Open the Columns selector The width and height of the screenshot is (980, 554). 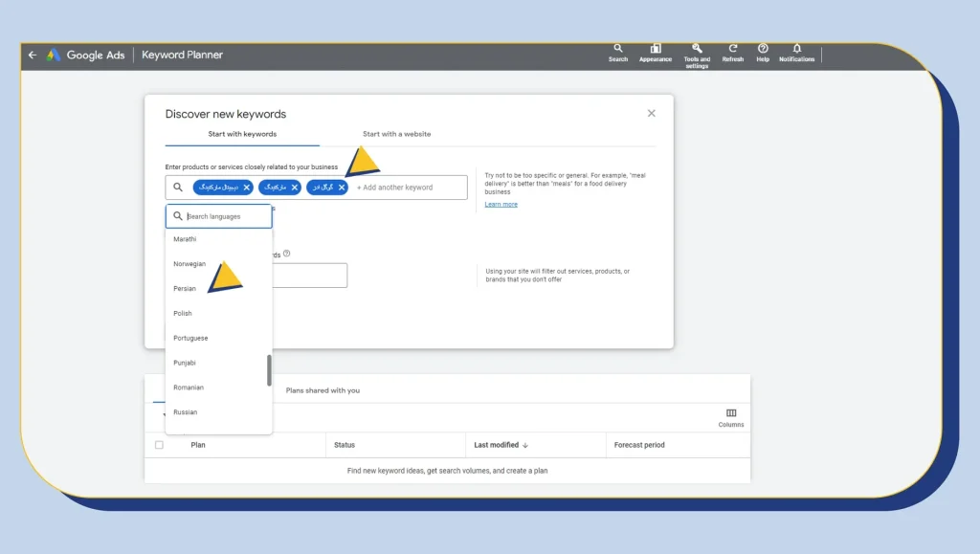click(x=730, y=418)
